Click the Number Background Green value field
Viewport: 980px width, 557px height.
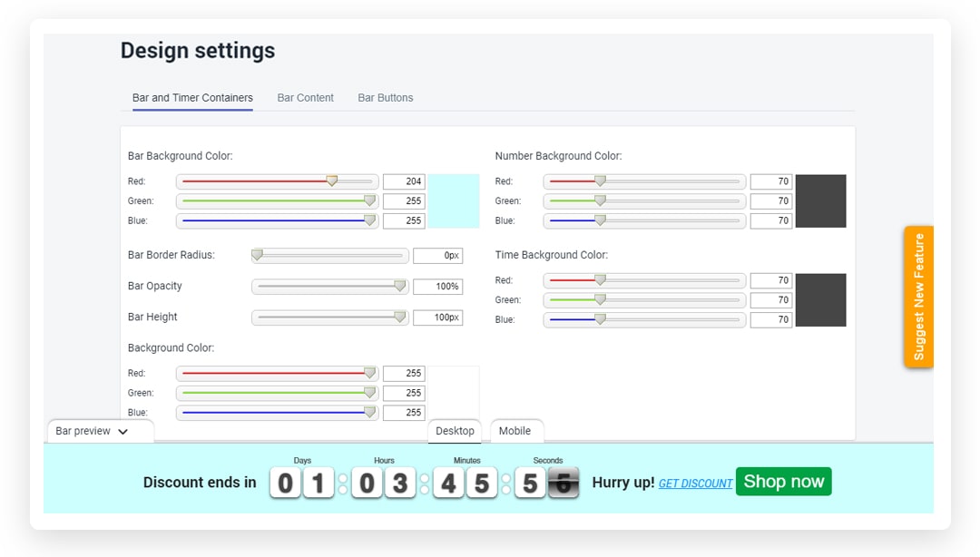click(771, 200)
